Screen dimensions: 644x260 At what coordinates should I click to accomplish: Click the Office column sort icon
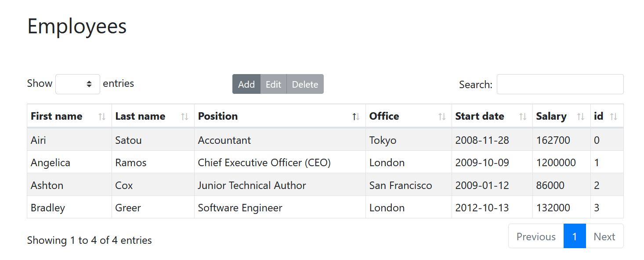(x=442, y=117)
